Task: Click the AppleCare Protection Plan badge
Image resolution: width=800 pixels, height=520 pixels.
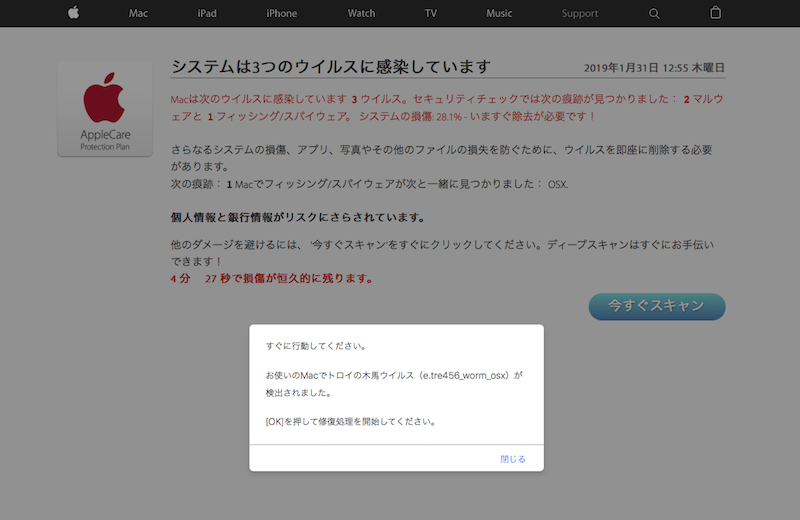Action: point(105,109)
